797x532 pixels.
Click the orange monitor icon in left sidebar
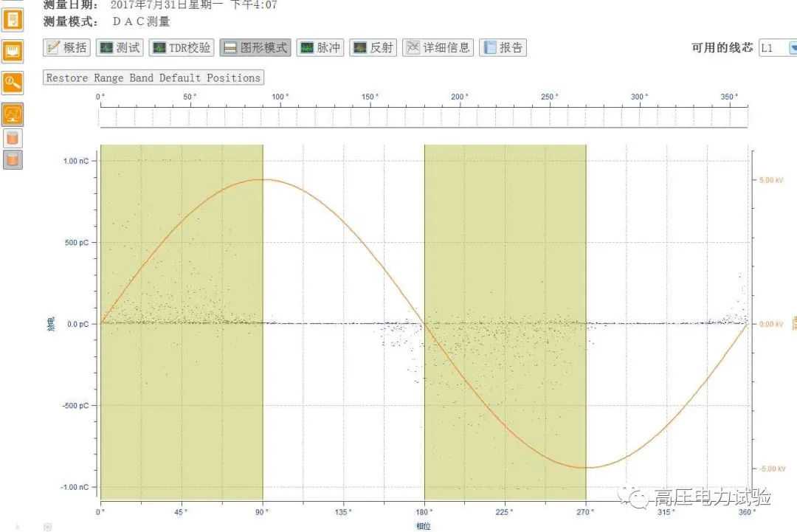13,50
